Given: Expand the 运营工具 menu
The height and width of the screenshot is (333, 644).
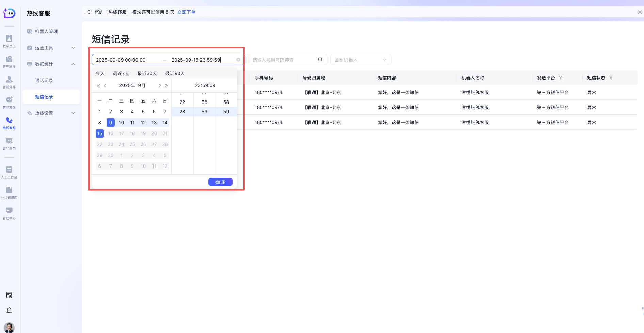Looking at the screenshot, I should point(51,48).
